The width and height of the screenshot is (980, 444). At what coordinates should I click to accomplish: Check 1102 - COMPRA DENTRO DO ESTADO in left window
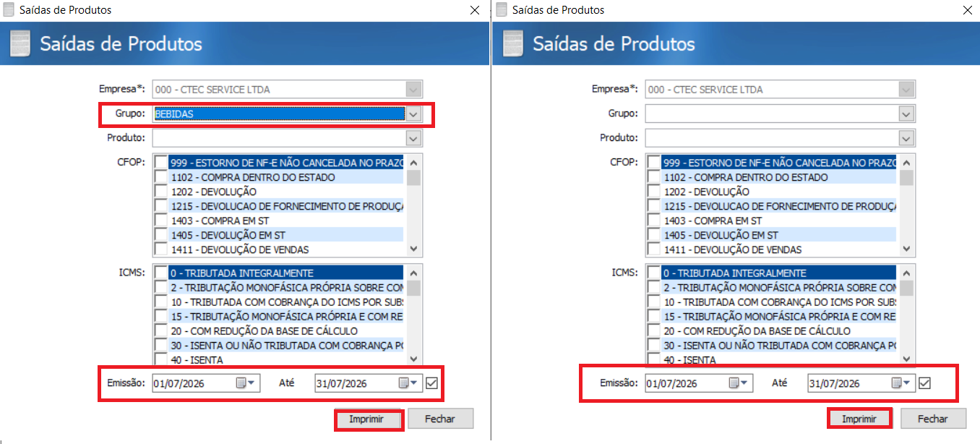coord(160,177)
